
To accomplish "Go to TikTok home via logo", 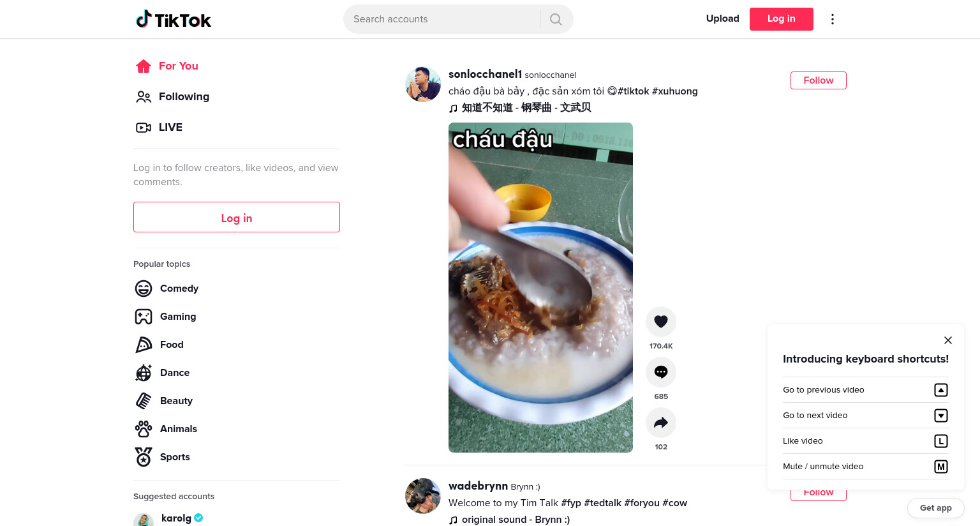I will click(174, 20).
